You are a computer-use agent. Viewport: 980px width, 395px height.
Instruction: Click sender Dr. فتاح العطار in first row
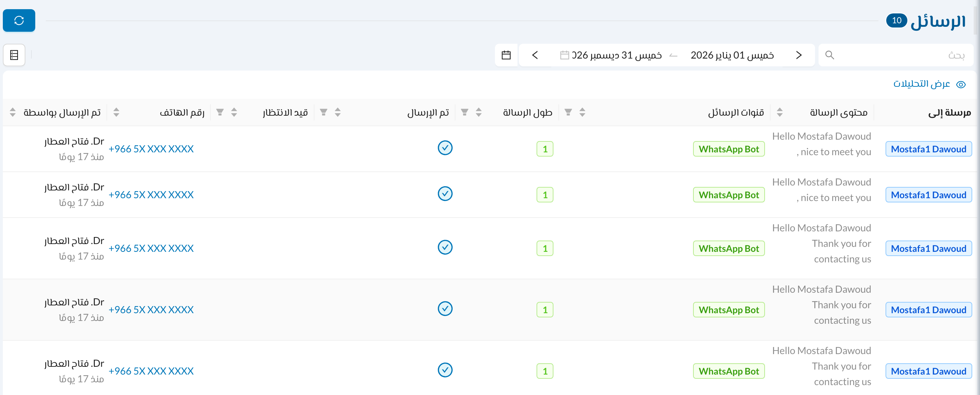point(74,141)
